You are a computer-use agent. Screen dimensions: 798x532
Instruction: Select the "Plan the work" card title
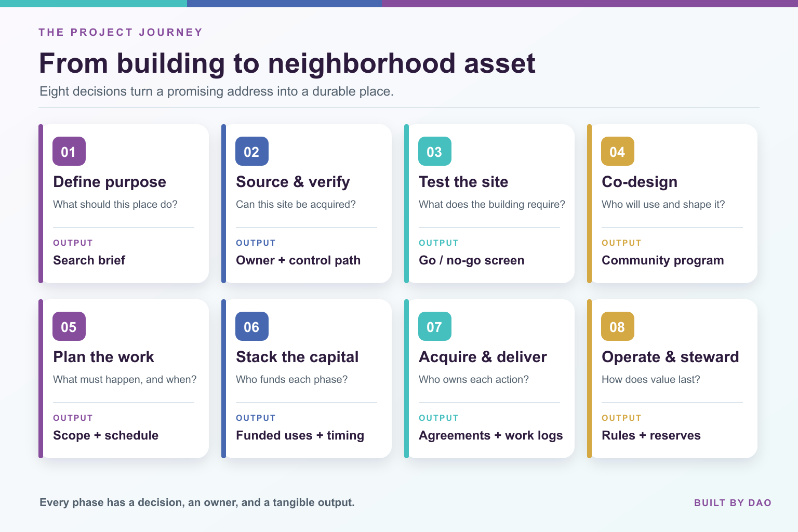pyautogui.click(x=103, y=357)
